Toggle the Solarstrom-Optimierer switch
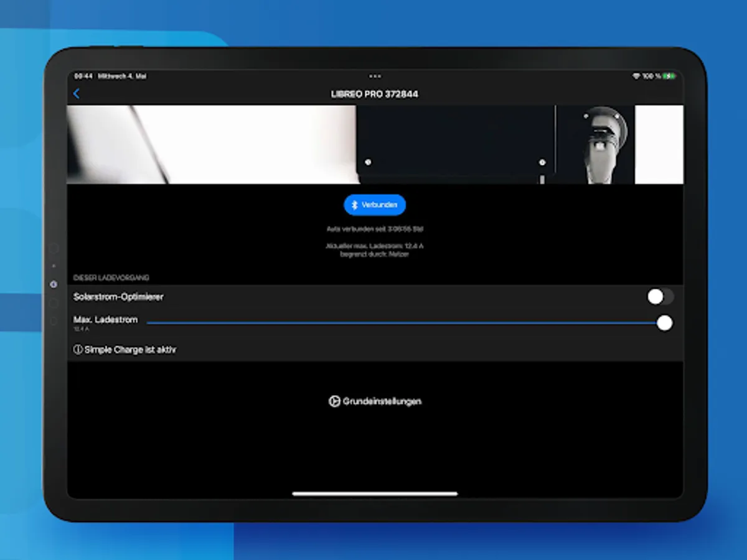 [660, 297]
